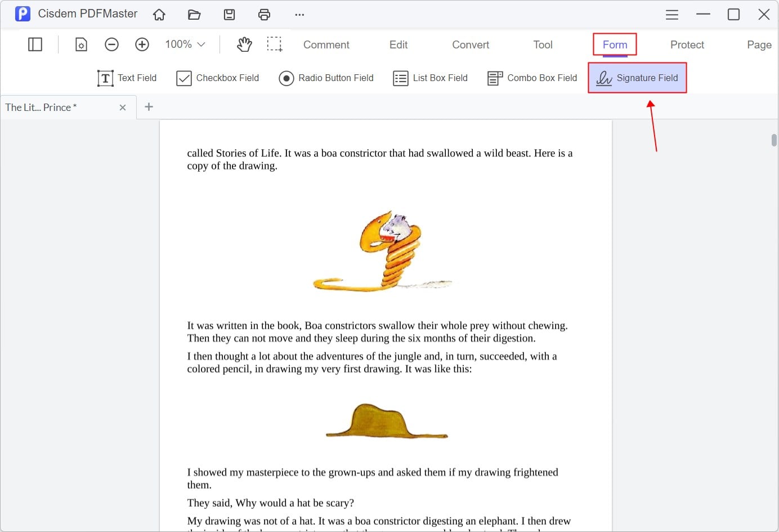The height and width of the screenshot is (532, 779).
Task: Open the hamburger menu near window controls
Action: (x=671, y=15)
